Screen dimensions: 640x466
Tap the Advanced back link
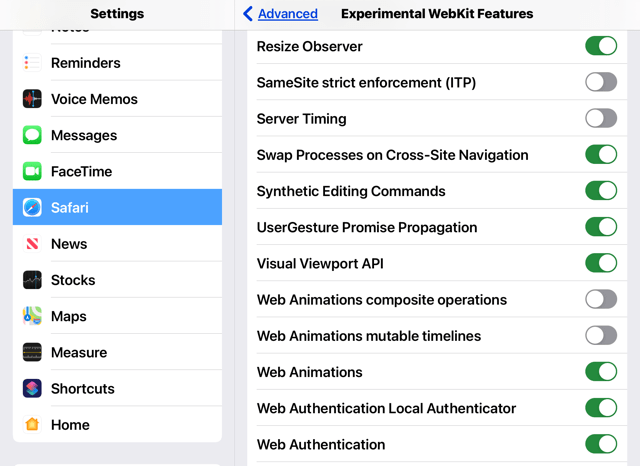click(288, 13)
